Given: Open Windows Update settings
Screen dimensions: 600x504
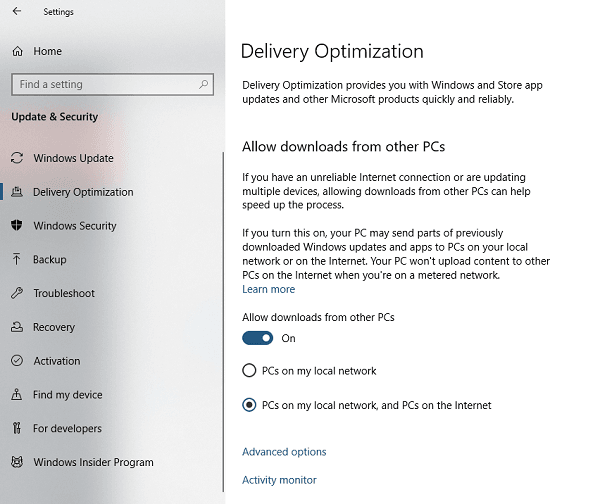Looking at the screenshot, I should [x=73, y=158].
